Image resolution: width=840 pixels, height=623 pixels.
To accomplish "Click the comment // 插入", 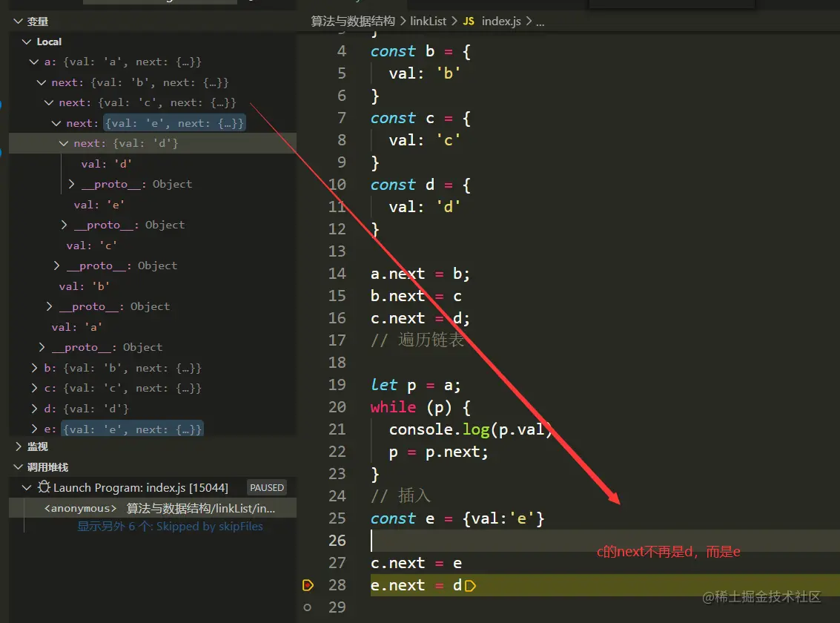I will pyautogui.click(x=400, y=496).
